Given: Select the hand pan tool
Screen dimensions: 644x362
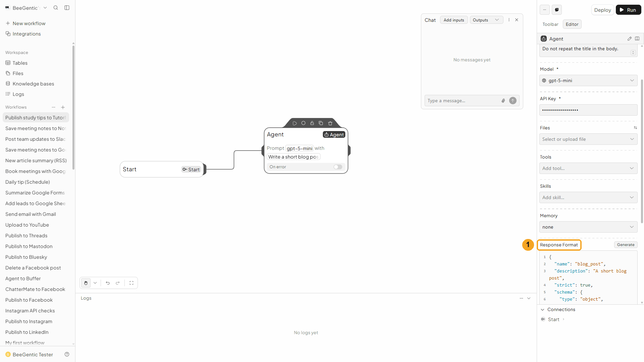Looking at the screenshot, I should 86,283.
